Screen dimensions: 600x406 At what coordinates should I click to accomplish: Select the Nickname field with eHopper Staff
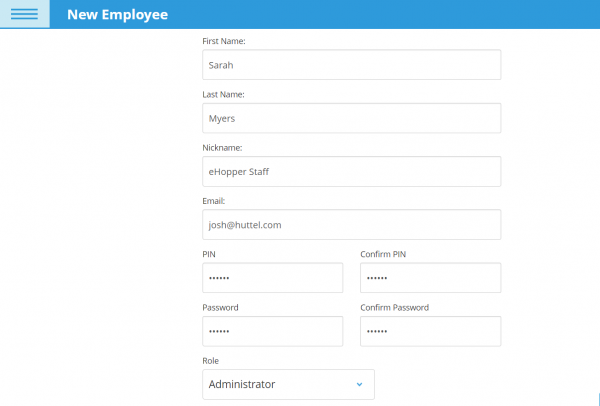pyautogui.click(x=351, y=171)
